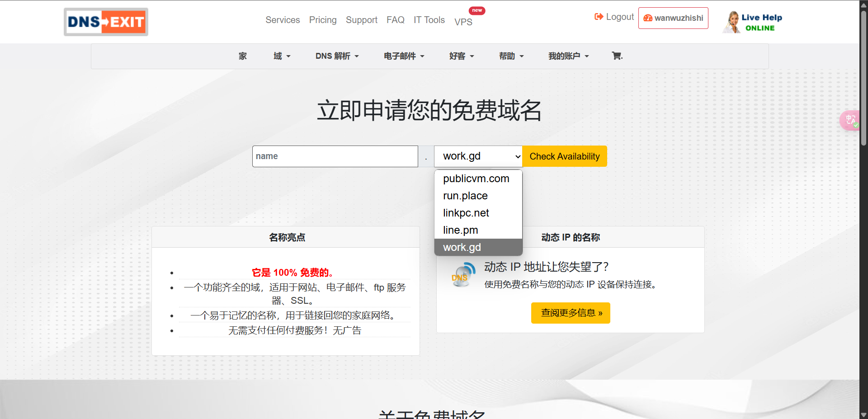Click the 查阅更多信息 button

point(571,313)
